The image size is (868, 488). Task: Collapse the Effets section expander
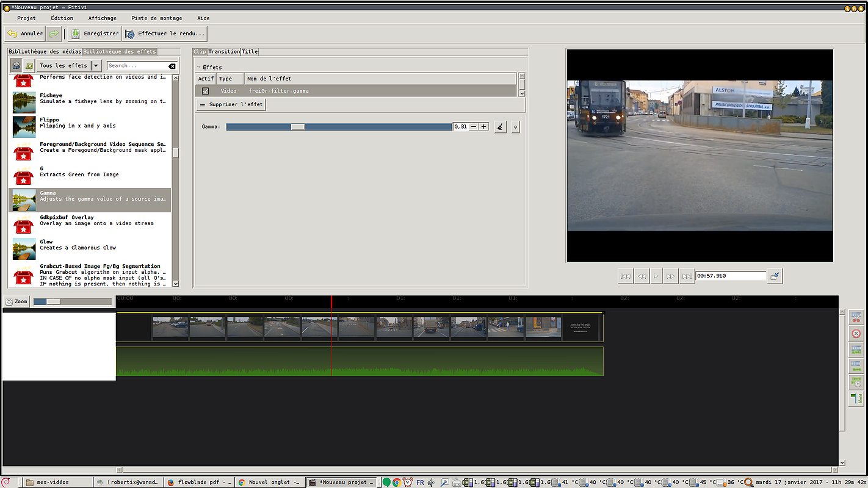(x=198, y=67)
